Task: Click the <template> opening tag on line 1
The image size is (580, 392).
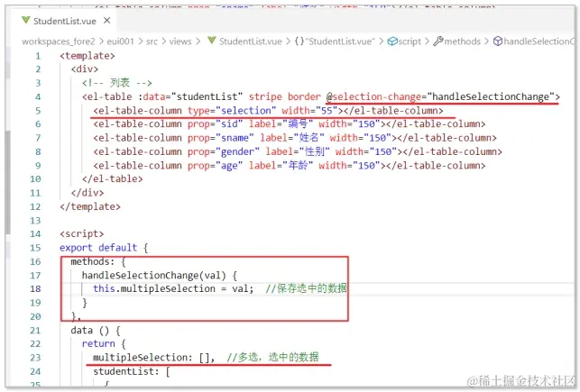Action: [87, 56]
